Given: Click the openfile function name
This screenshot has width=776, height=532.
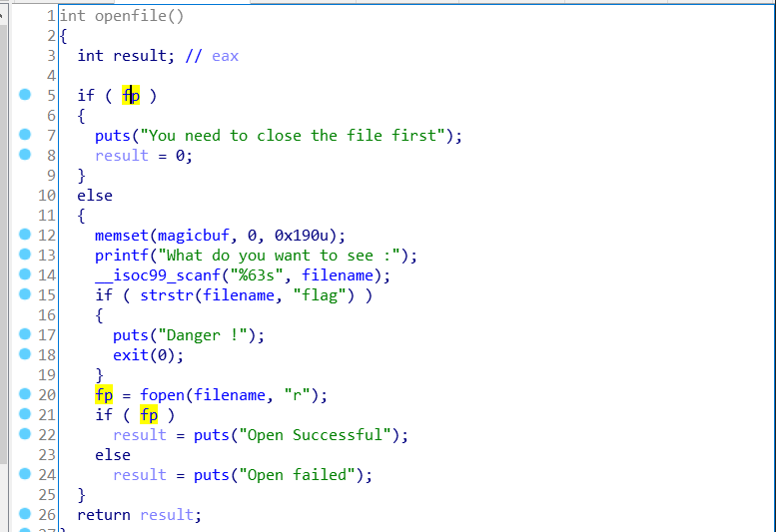Looking at the screenshot, I should 130,16.
